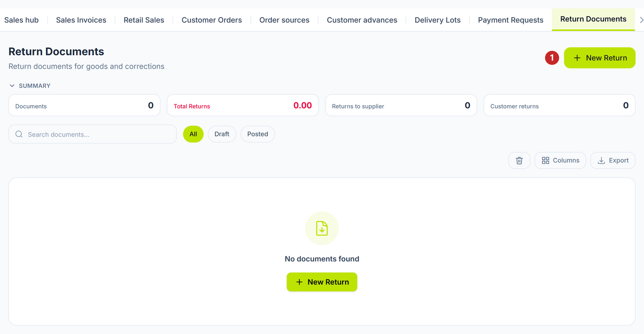This screenshot has width=644, height=334.
Task: Open the Payment Requests tab
Action: pos(510,20)
